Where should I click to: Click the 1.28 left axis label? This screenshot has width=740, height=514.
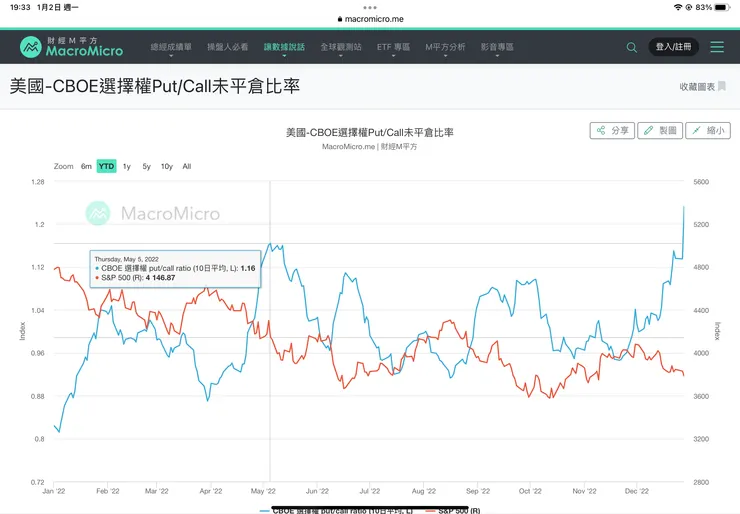point(38,182)
